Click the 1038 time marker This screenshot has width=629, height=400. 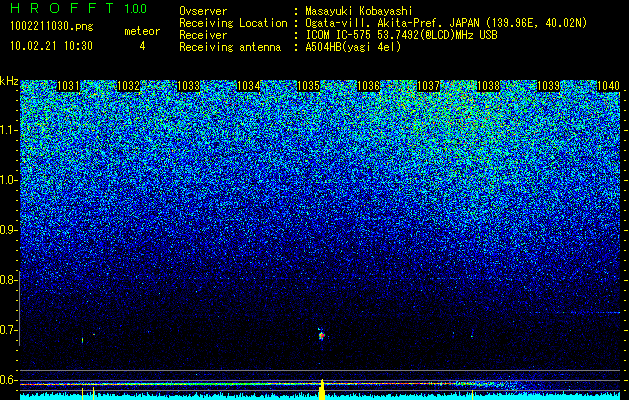click(488, 86)
